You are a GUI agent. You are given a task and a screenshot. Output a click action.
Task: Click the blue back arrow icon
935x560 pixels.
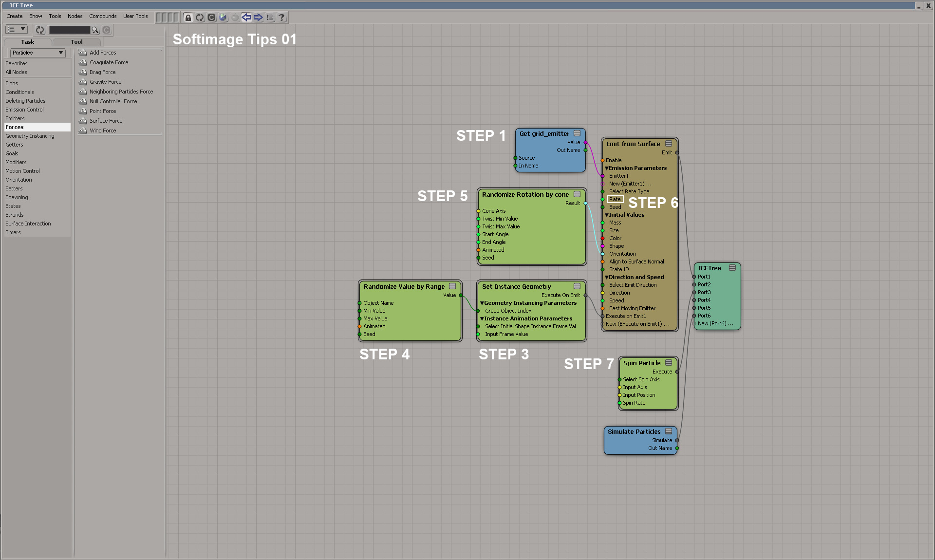pyautogui.click(x=246, y=18)
